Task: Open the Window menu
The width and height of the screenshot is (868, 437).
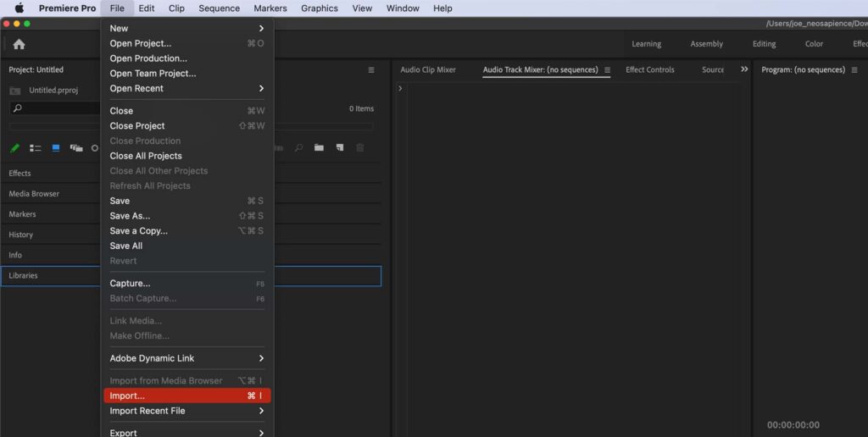Action: click(403, 8)
